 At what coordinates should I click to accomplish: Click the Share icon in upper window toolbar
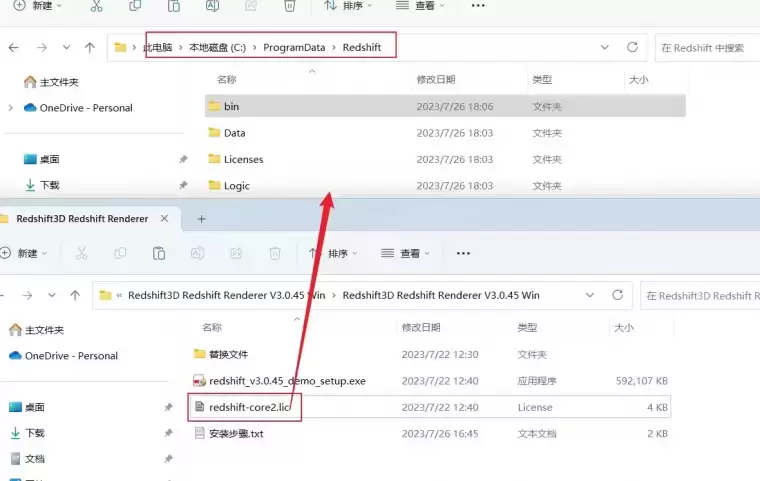pyautogui.click(x=251, y=6)
